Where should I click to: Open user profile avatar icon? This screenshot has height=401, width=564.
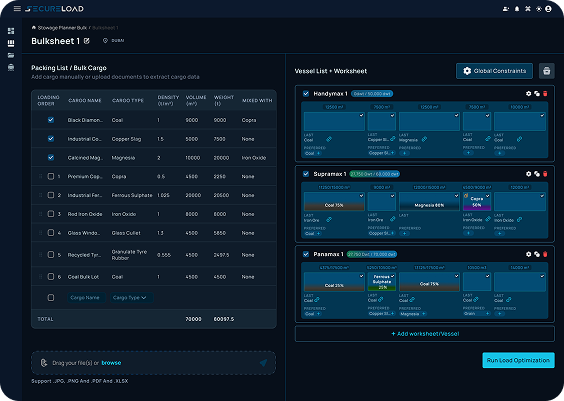click(548, 9)
